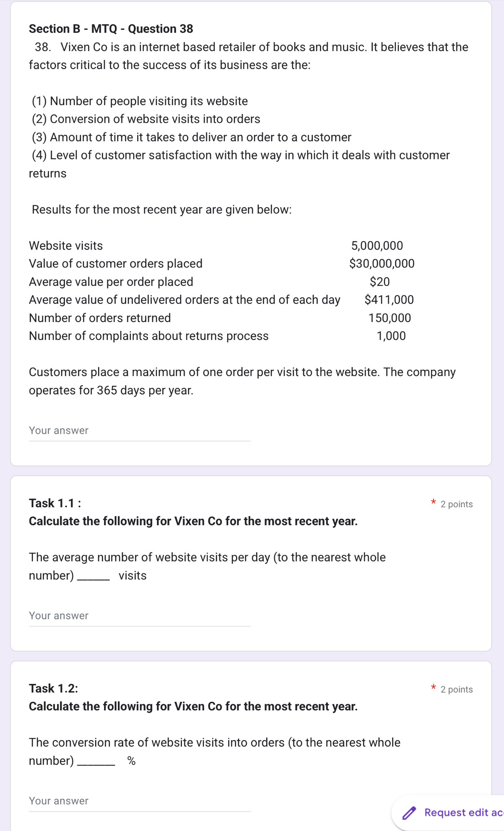Screen dimensions: 504x831
Task: Click the Your answer placeholder under Question 38
Action: 58,430
